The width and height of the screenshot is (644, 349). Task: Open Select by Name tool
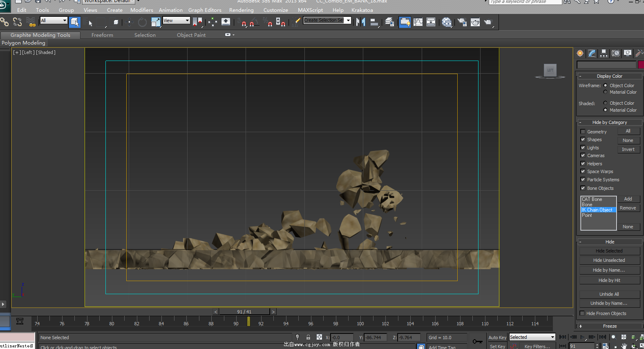[88, 22]
